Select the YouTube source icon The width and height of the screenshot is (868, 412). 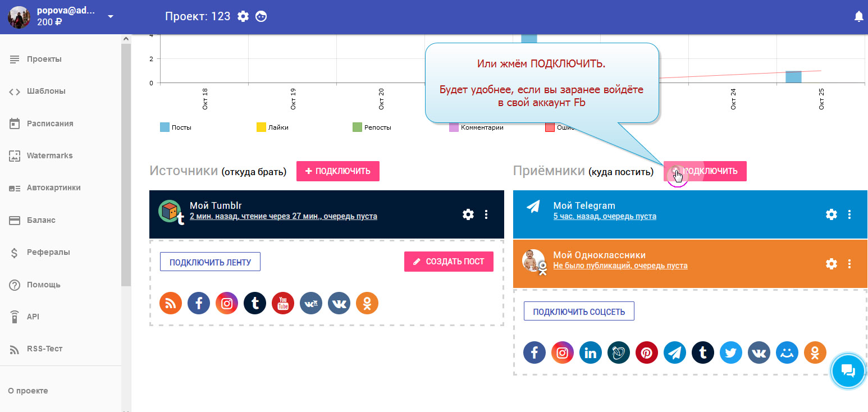click(x=283, y=303)
